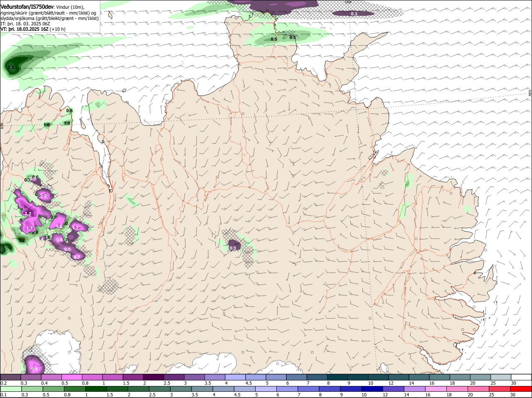Select the 1–1.5 darkest green swatch in the lower legend row
The width and height of the screenshot is (532, 398).
click(x=96, y=388)
